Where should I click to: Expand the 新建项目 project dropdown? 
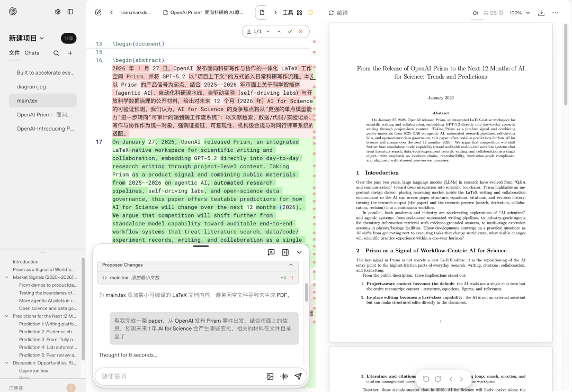pos(26,38)
